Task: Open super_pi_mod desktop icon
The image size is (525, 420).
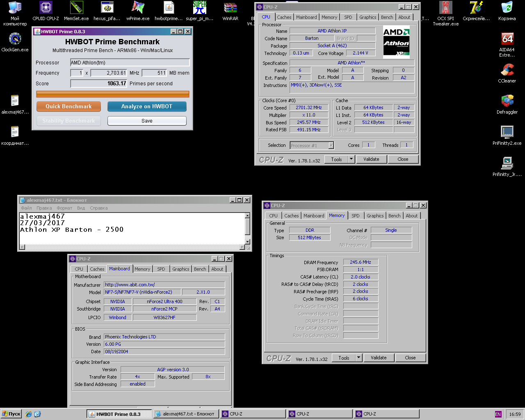Action: 199,11
